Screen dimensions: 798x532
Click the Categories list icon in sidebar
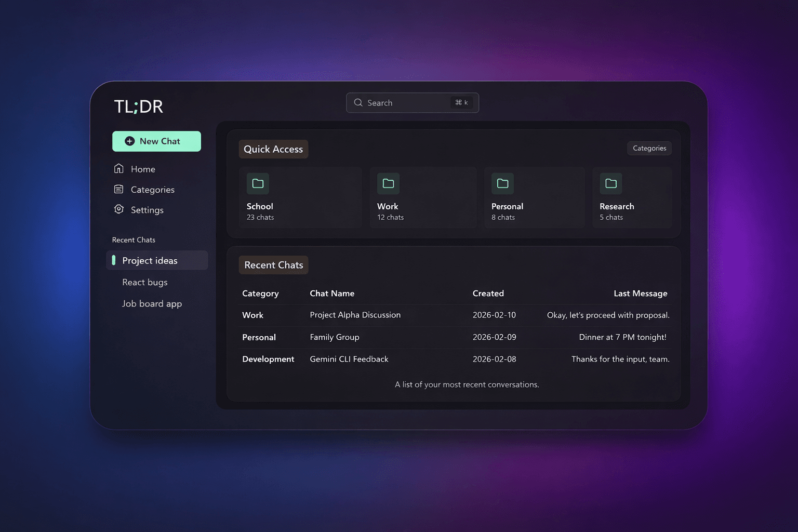(119, 189)
